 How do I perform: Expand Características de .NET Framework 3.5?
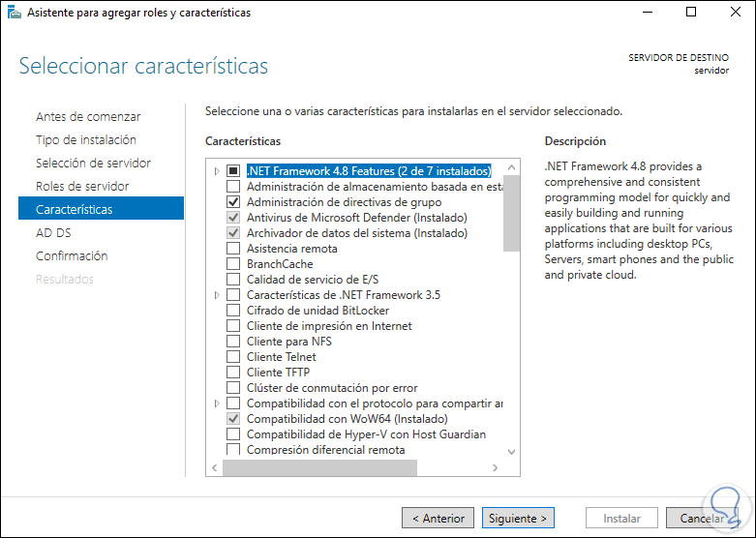click(216, 295)
